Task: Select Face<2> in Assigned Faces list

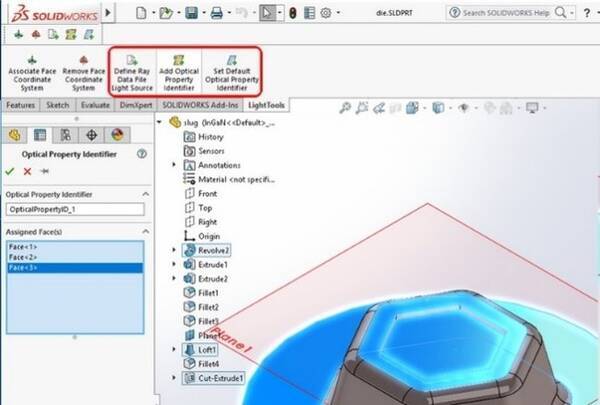Action: click(23, 257)
